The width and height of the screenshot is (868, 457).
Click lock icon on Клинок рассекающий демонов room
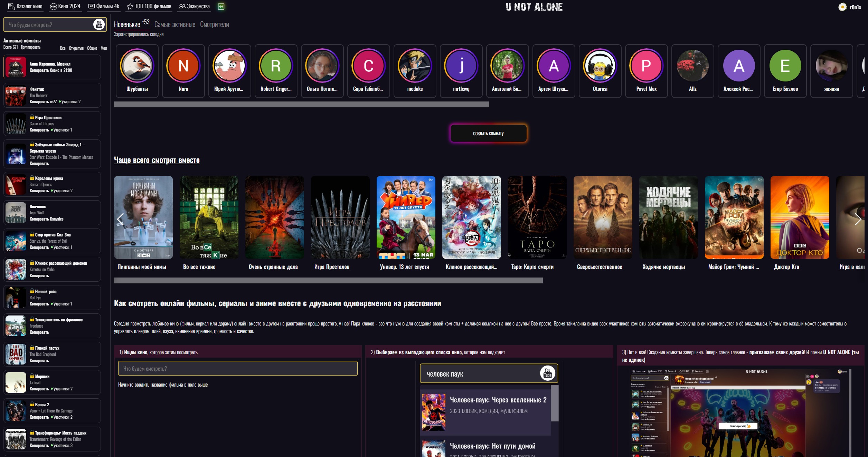point(32,263)
